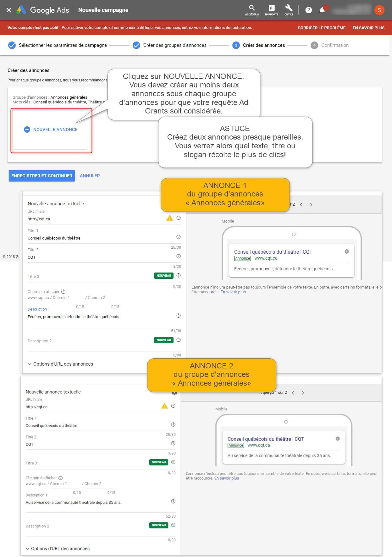
Task: Click En savoir plus under Annonce 1 preview
Action: pos(233,292)
